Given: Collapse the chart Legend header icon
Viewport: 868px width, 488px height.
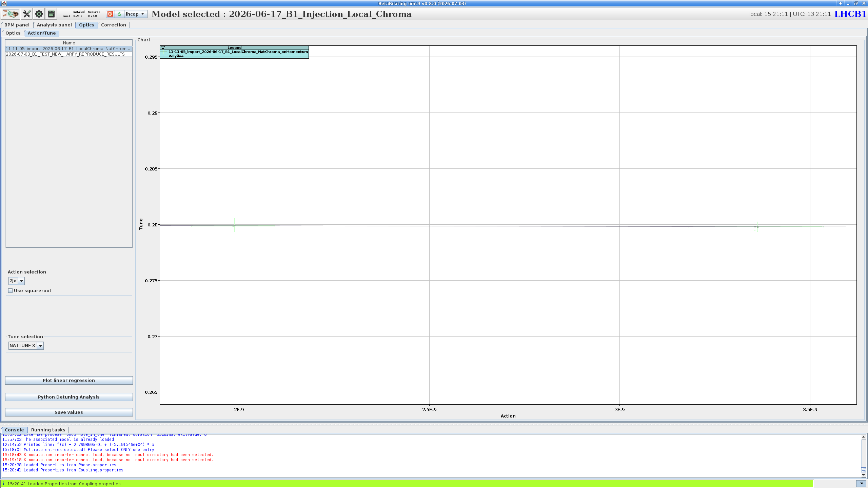Looking at the screenshot, I should click(x=163, y=47).
